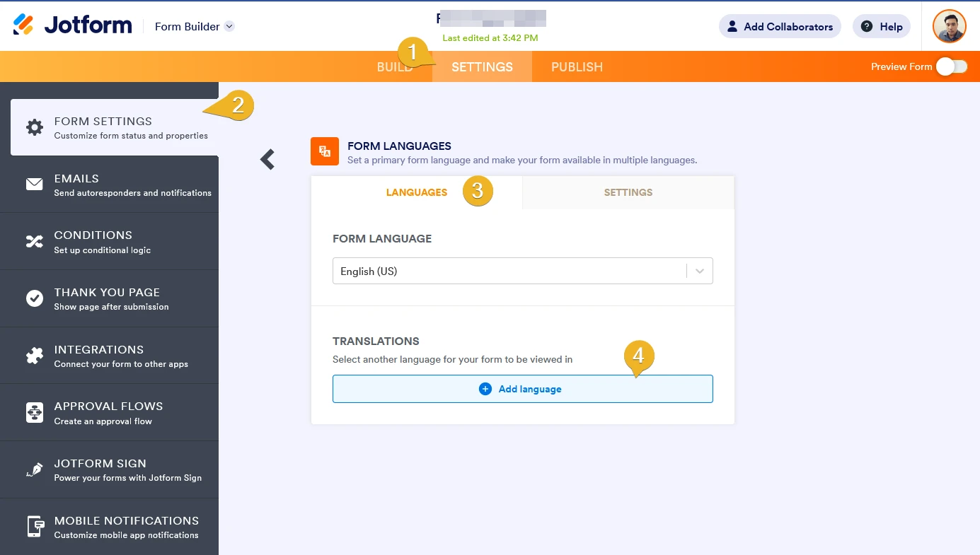This screenshot has width=980, height=555.
Task: Open the Help menu
Action: pyautogui.click(x=881, y=26)
